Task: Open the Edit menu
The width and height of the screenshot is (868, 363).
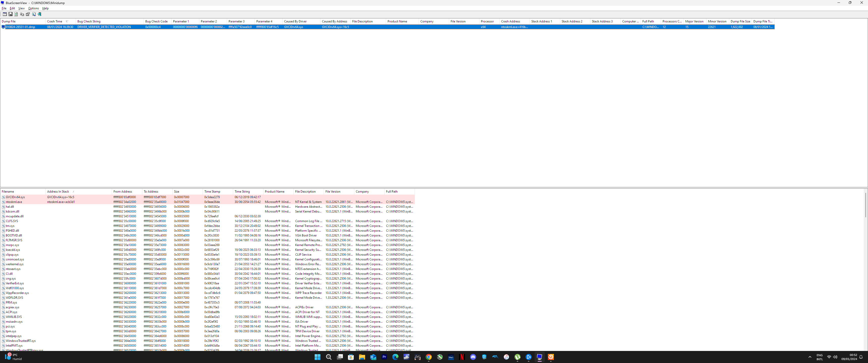Action: tap(12, 8)
